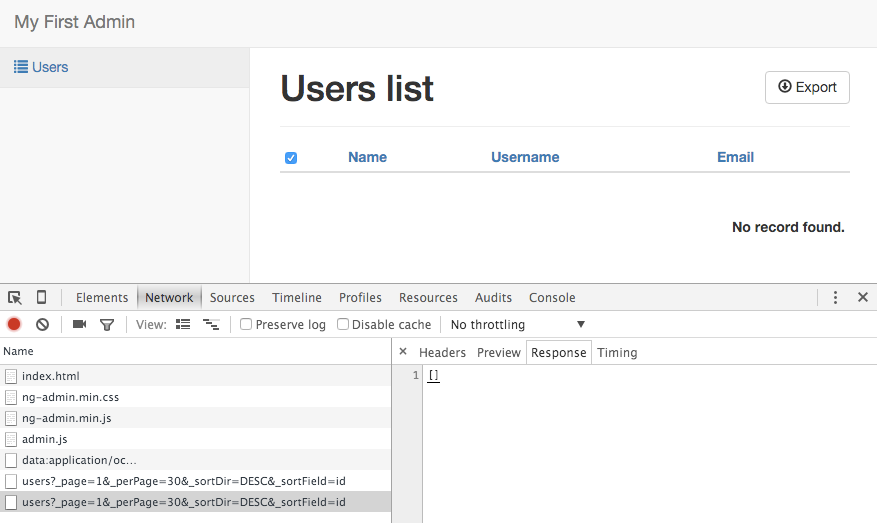877x523 pixels.
Task: Close the request details pane
Action: pos(403,352)
